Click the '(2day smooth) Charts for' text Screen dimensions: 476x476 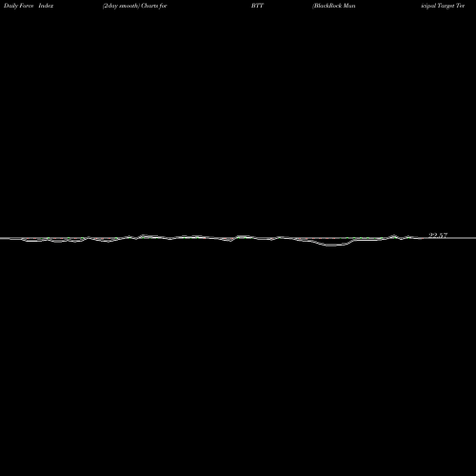pyautogui.click(x=135, y=6)
